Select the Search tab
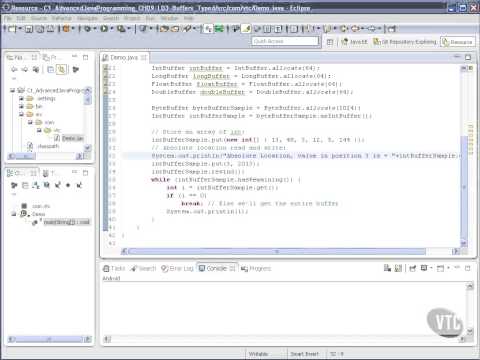 click(x=143, y=268)
